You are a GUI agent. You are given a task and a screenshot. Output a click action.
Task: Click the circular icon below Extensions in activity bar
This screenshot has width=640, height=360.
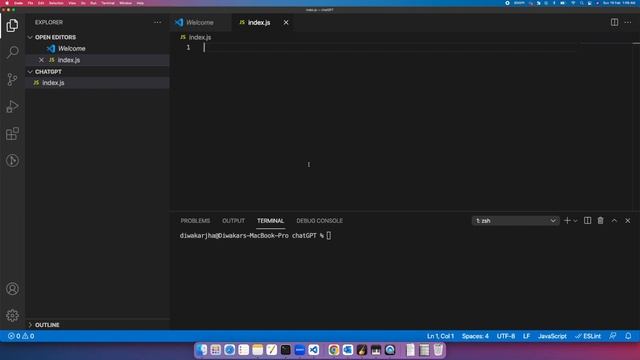pos(12,160)
